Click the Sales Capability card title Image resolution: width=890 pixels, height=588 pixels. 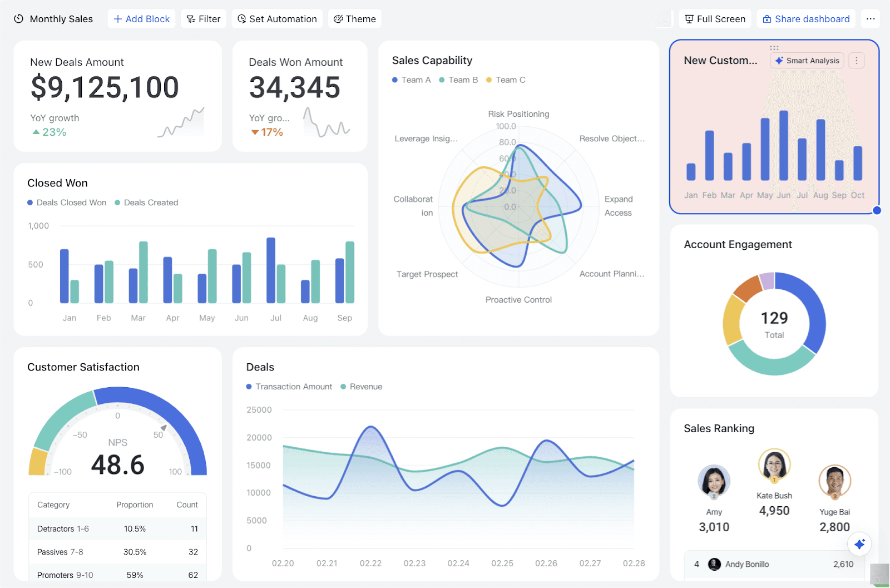coord(432,61)
